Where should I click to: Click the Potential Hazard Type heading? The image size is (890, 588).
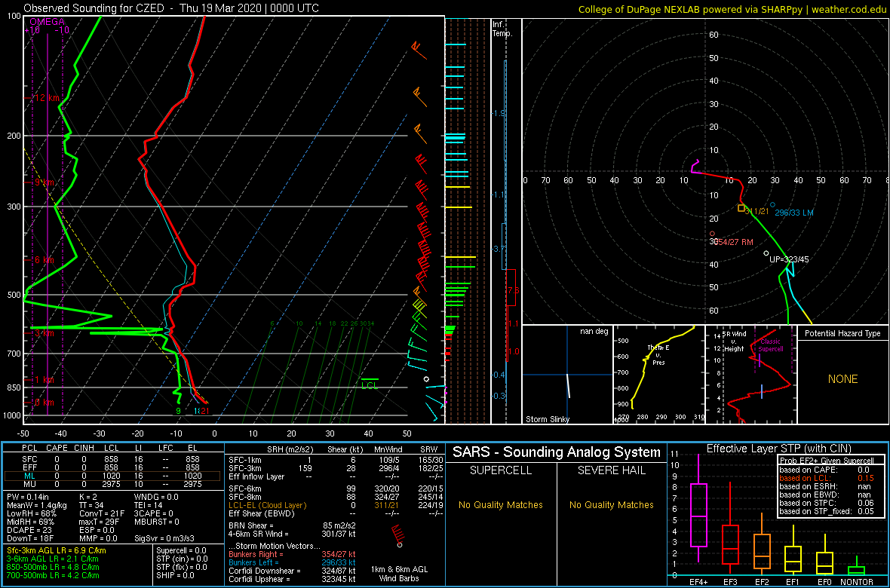coord(843,333)
